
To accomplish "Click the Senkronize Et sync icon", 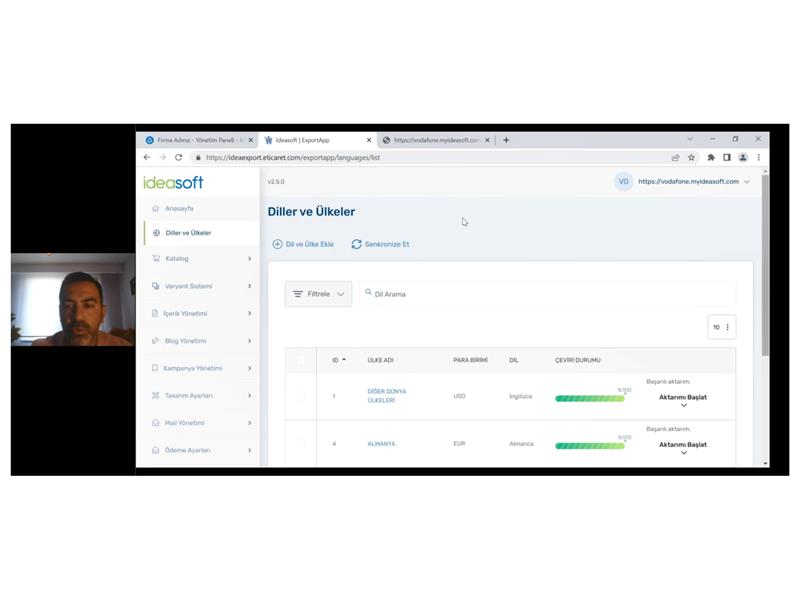I will tap(356, 244).
